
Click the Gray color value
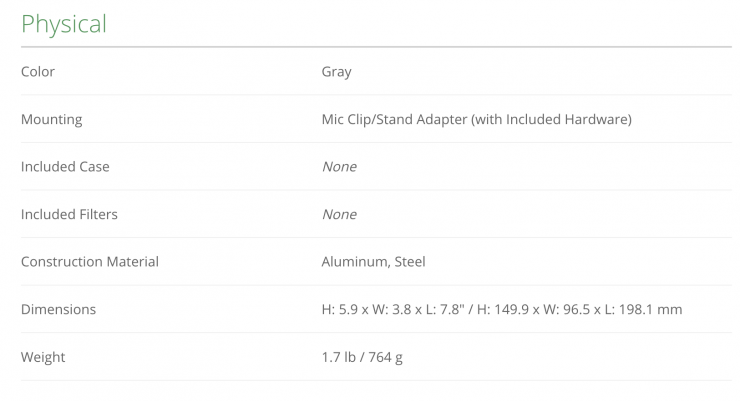(336, 72)
